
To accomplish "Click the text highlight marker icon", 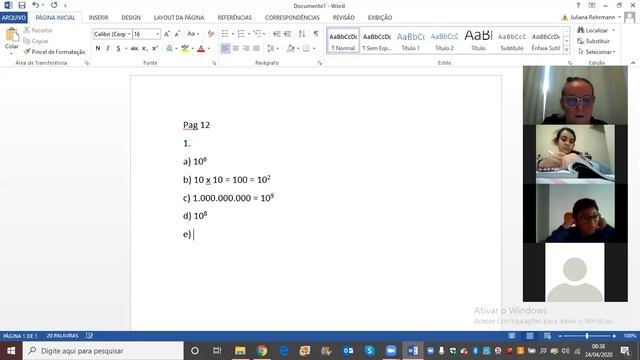I will [x=185, y=49].
